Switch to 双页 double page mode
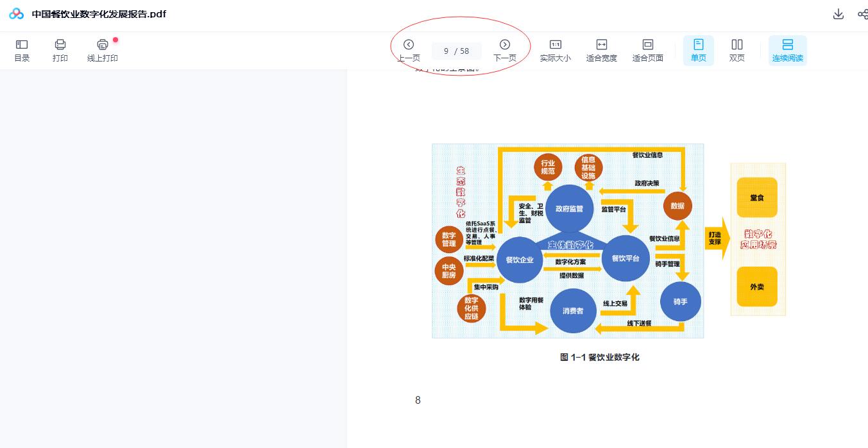Image resolution: width=868 pixels, height=448 pixels. pyautogui.click(x=737, y=51)
